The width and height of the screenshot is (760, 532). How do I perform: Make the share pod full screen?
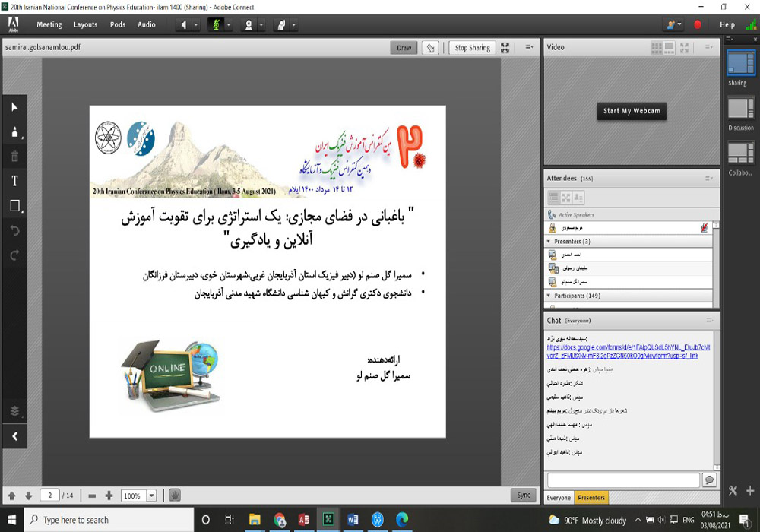click(x=505, y=48)
